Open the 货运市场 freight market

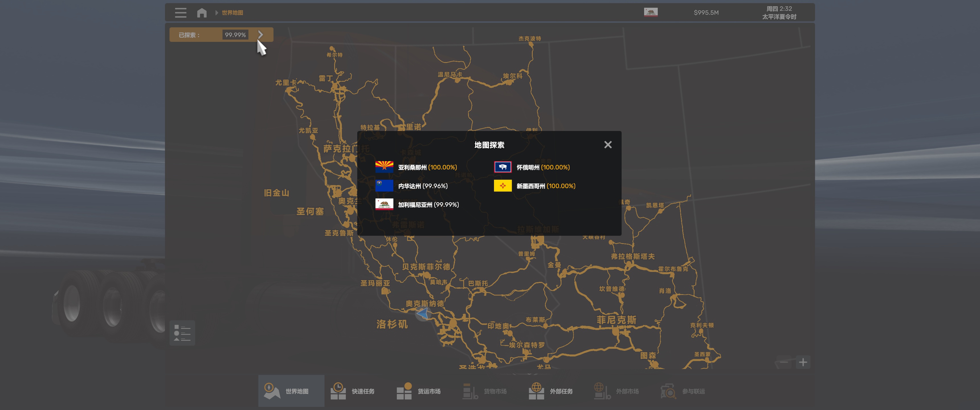[419, 391]
